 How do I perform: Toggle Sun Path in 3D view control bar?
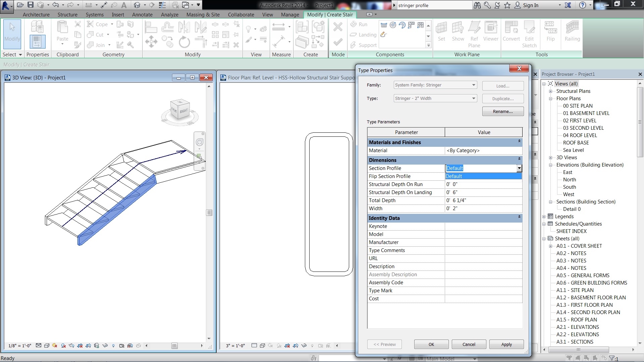click(x=55, y=346)
